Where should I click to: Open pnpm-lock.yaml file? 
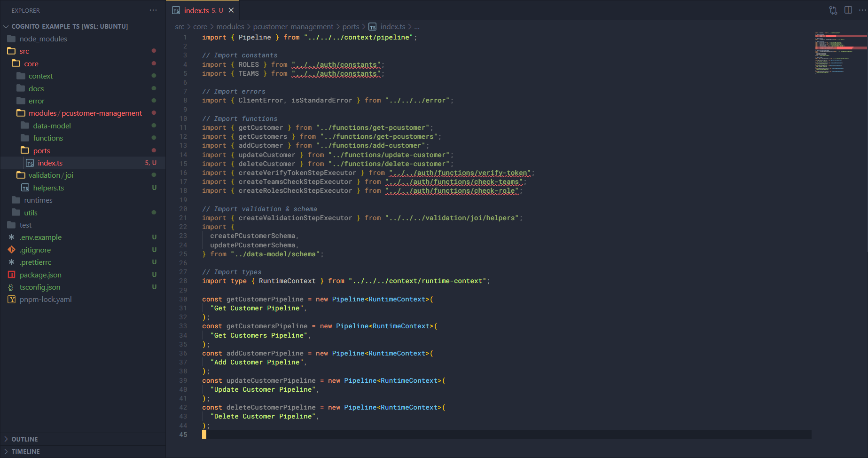click(46, 300)
